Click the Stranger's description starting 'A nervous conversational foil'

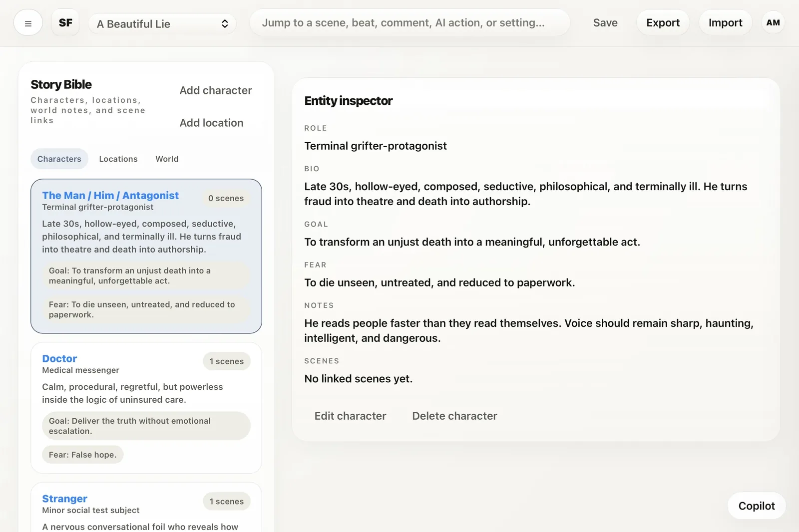pyautogui.click(x=140, y=527)
